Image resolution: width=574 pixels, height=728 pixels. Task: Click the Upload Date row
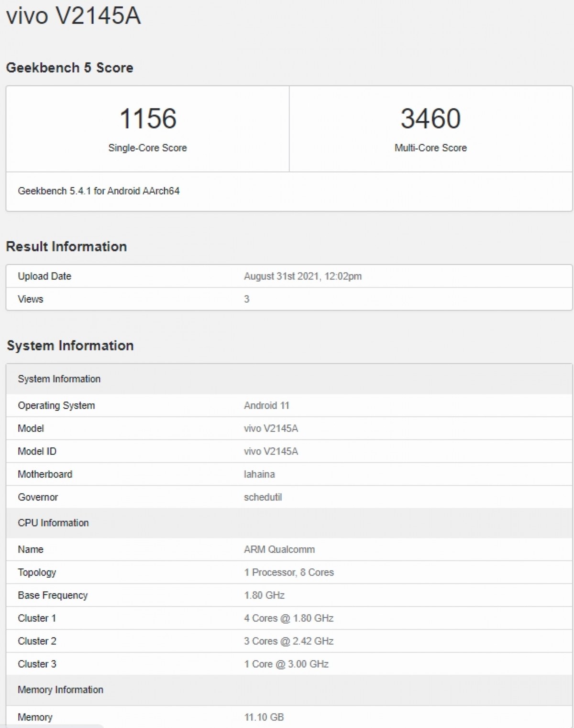44,276
